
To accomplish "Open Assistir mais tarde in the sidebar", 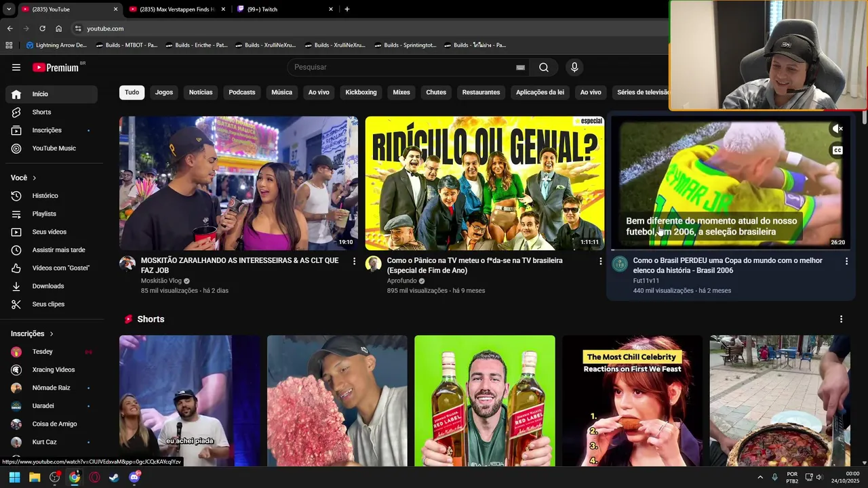I will click(x=52, y=250).
